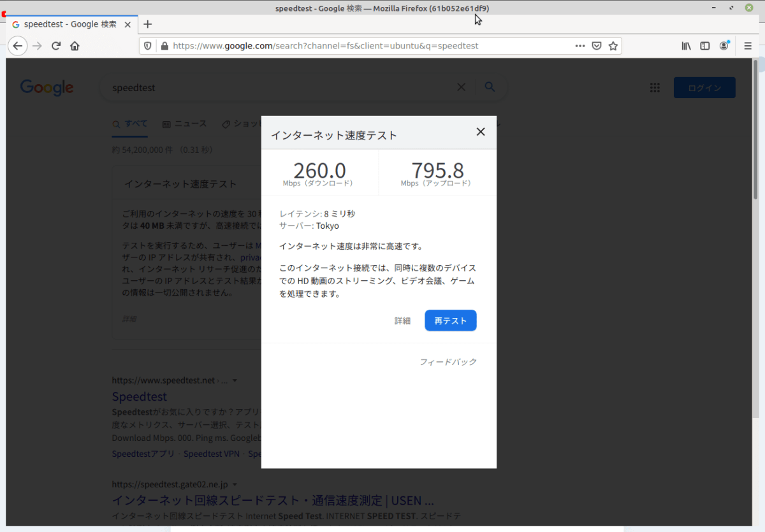This screenshot has height=532, width=765.
Task: Open the Firefox hamburger menu
Action: point(748,46)
